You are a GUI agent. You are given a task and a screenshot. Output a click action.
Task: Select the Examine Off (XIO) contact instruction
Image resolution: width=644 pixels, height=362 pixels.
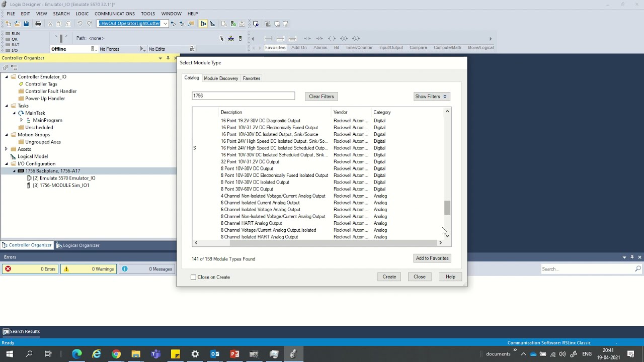click(x=319, y=39)
